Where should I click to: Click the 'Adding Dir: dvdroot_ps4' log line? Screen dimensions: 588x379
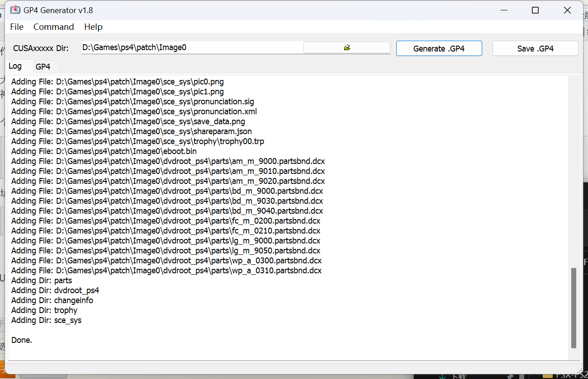coord(55,290)
